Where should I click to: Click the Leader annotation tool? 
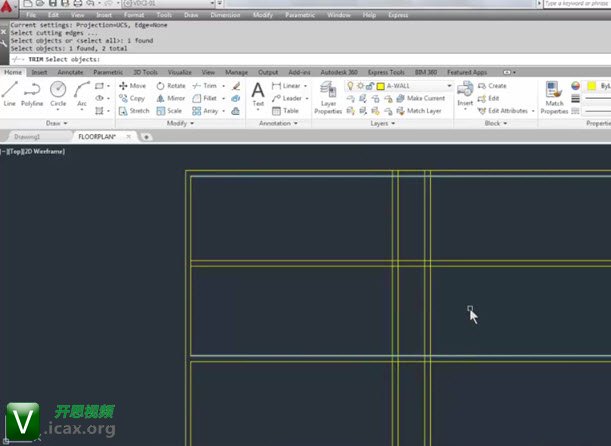(x=287, y=98)
